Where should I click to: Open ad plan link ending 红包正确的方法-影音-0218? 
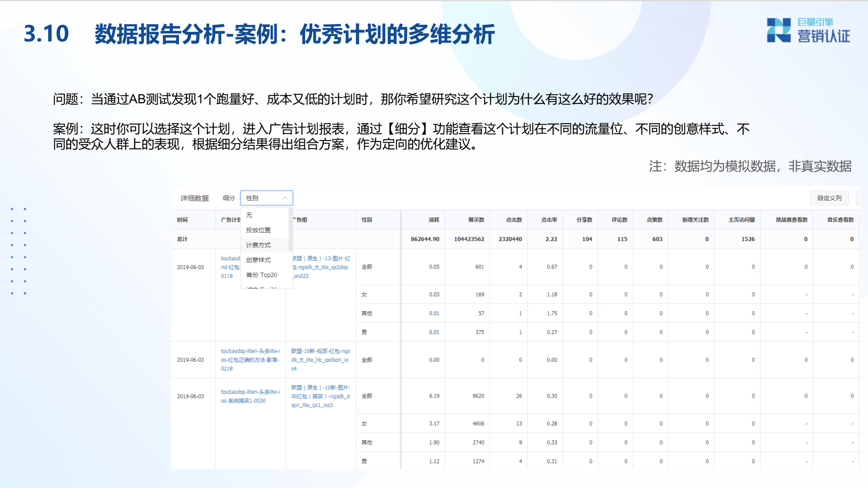point(250,360)
